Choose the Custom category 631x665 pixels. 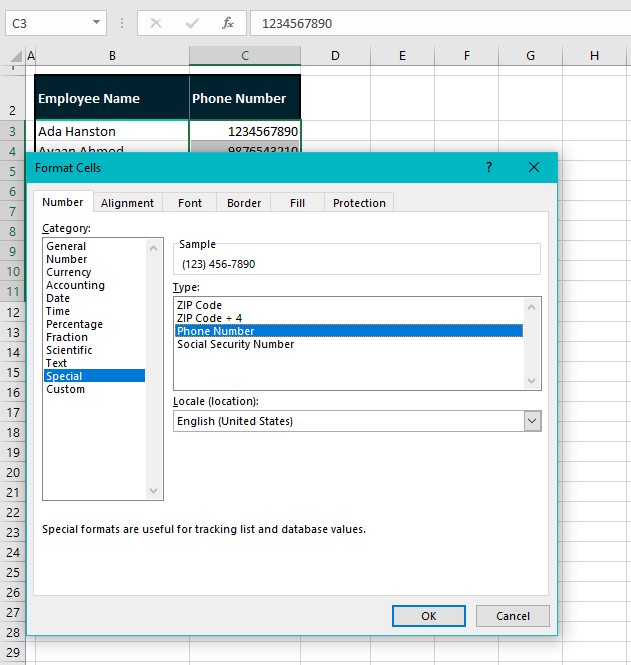95,389
